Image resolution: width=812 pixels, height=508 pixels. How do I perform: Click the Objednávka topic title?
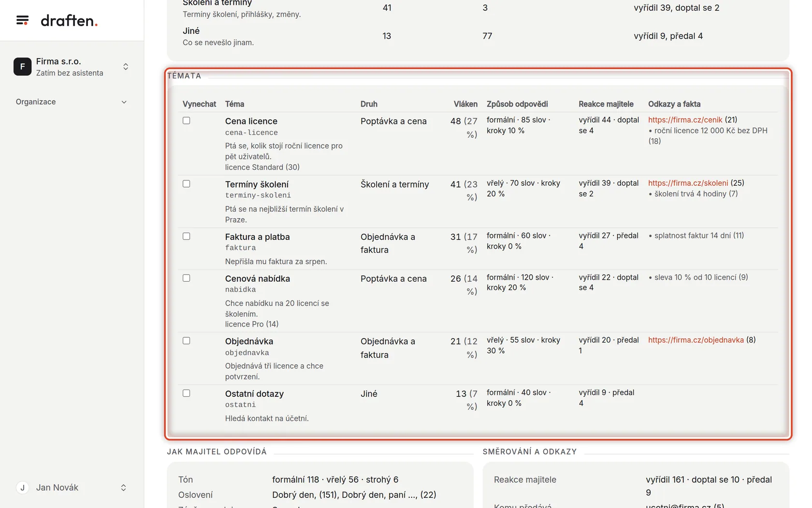(249, 341)
